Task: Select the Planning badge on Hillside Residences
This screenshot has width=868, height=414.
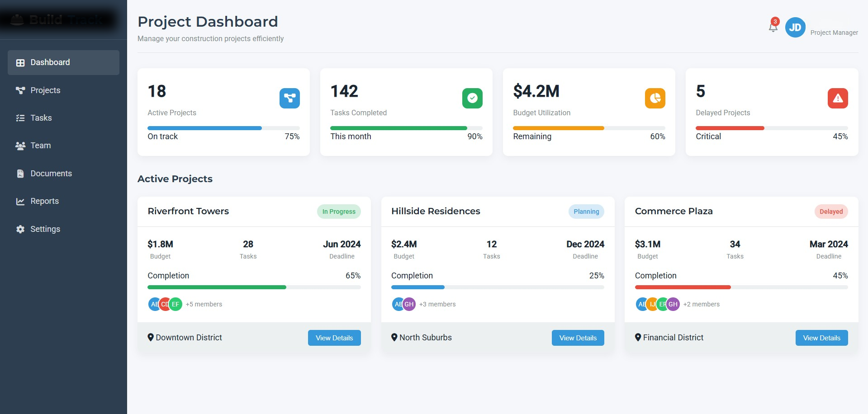Action: [x=586, y=211]
